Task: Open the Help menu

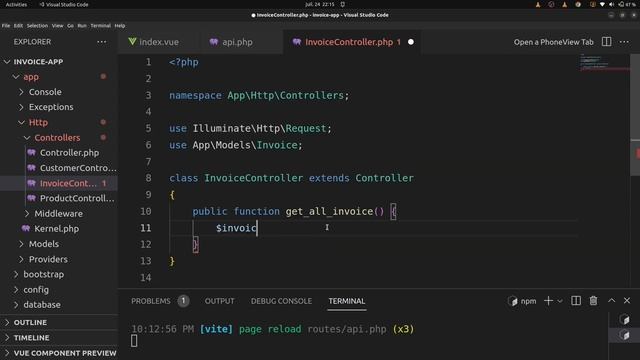Action: pos(120,25)
